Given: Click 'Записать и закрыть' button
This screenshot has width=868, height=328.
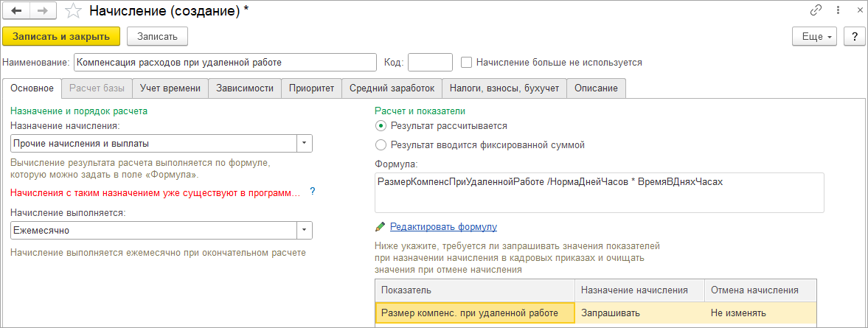Looking at the screenshot, I should 61,36.
